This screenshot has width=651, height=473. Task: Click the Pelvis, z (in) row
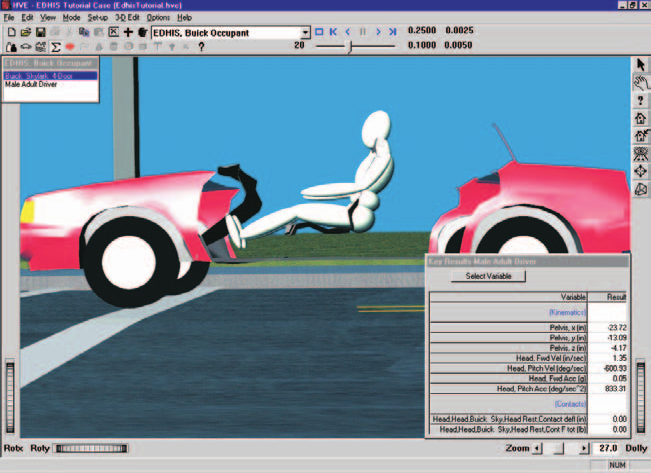pyautogui.click(x=529, y=348)
